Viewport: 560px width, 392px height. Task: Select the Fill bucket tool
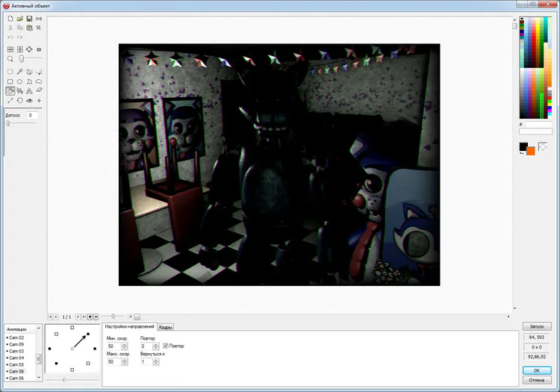point(10,91)
